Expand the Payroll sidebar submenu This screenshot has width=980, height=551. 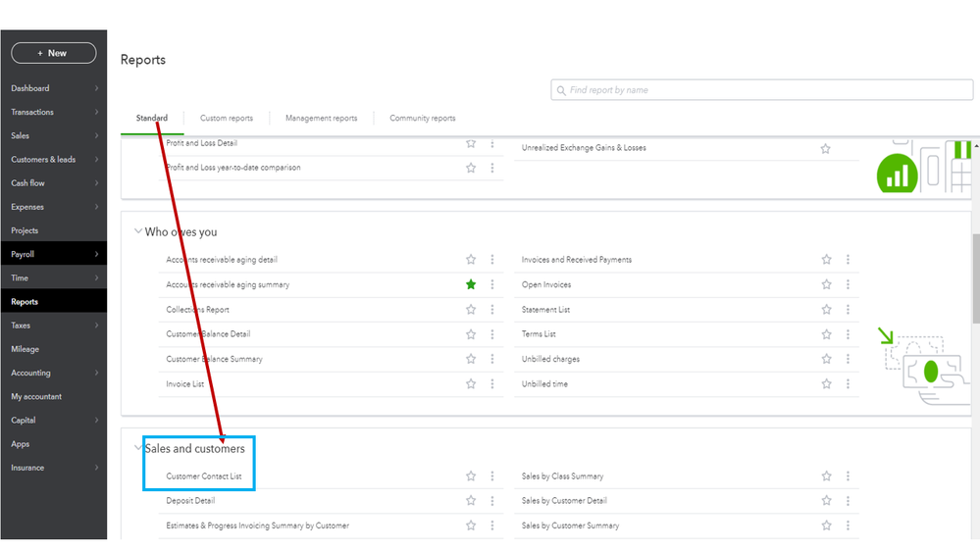tap(96, 255)
